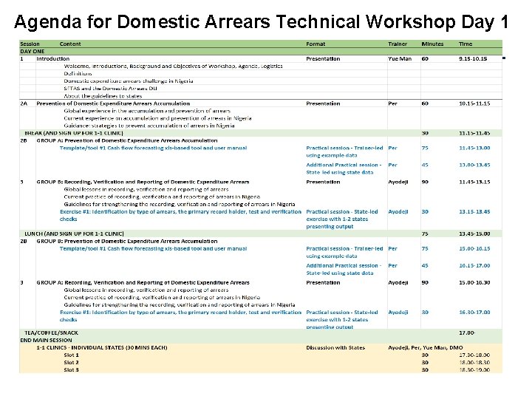Image resolution: width=532 pixels, height=399 pixels.
Task: Select the 18.00-18.30 time for Slot 2
Action: (474, 363)
